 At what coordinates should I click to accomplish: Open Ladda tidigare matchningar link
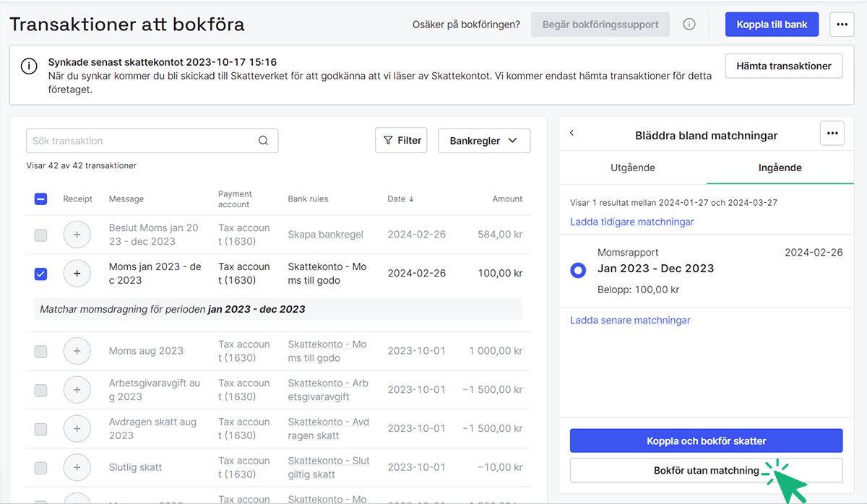point(631,222)
